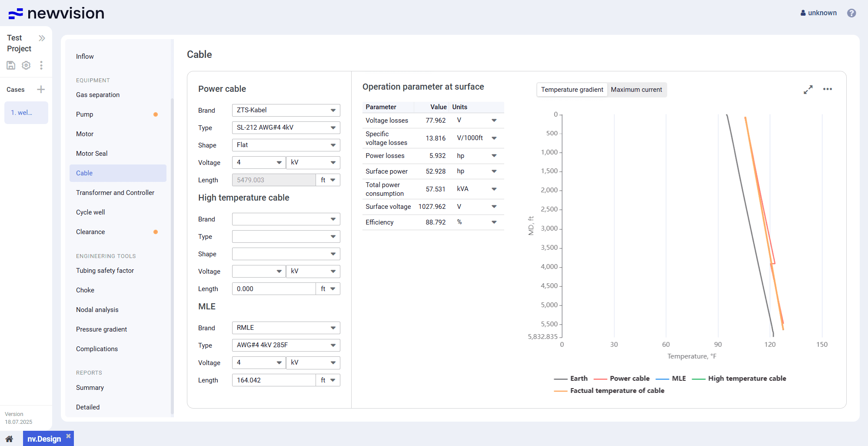Collapse the project sidebar with double chevron
The height and width of the screenshot is (446, 868).
click(x=42, y=38)
